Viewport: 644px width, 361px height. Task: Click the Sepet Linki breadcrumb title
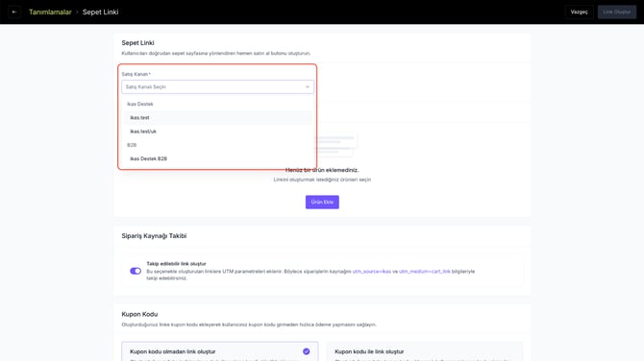[100, 12]
